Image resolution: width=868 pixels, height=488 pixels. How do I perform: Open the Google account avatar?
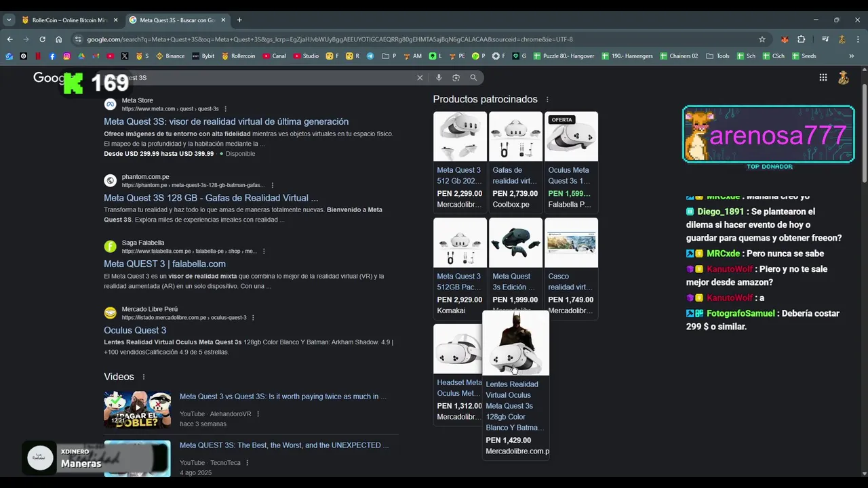(x=844, y=77)
